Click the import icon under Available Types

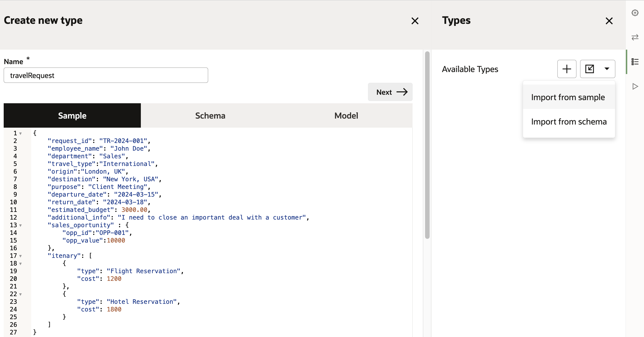point(590,69)
